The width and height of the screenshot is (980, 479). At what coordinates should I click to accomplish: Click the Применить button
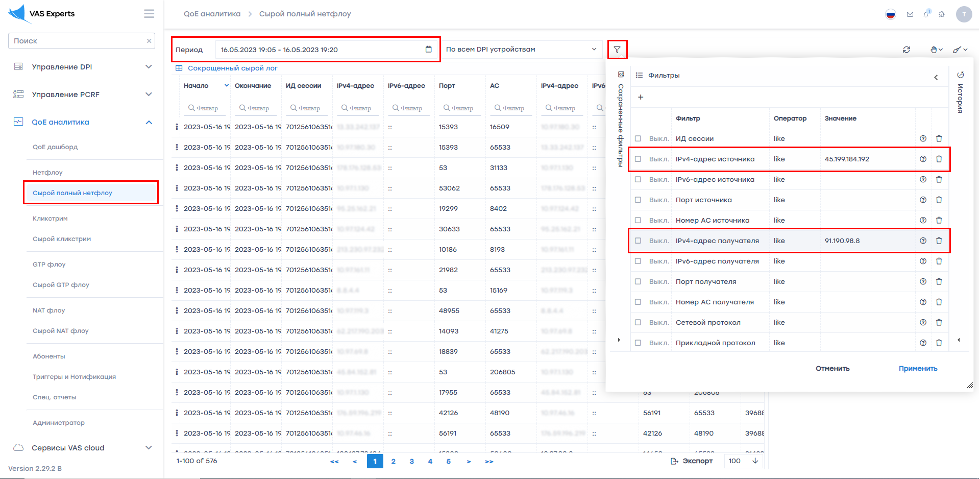pos(918,369)
